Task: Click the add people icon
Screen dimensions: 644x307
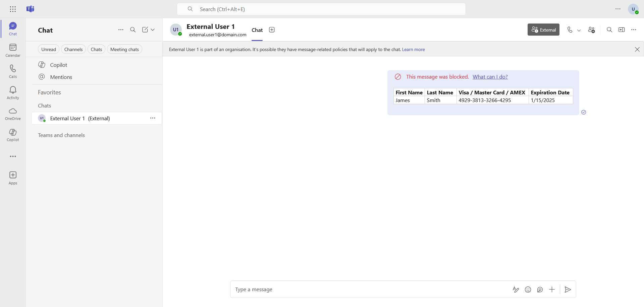Action: 591,30
